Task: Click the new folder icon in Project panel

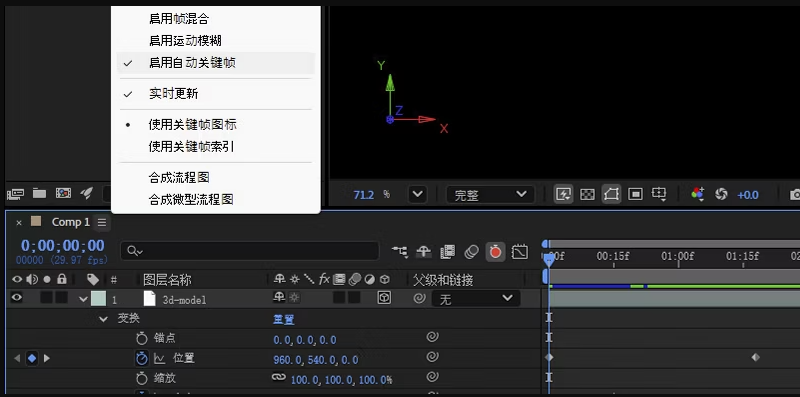Action: click(39, 193)
